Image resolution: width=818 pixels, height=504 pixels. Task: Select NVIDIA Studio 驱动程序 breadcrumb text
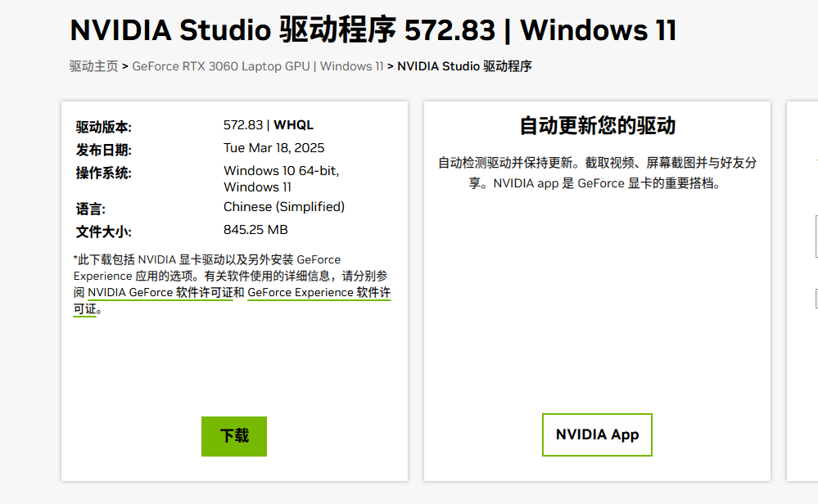pyautogui.click(x=464, y=67)
